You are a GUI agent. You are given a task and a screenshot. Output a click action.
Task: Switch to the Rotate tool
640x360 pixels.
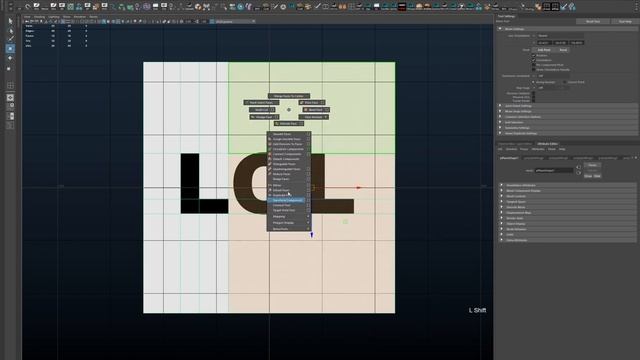click(x=10, y=58)
